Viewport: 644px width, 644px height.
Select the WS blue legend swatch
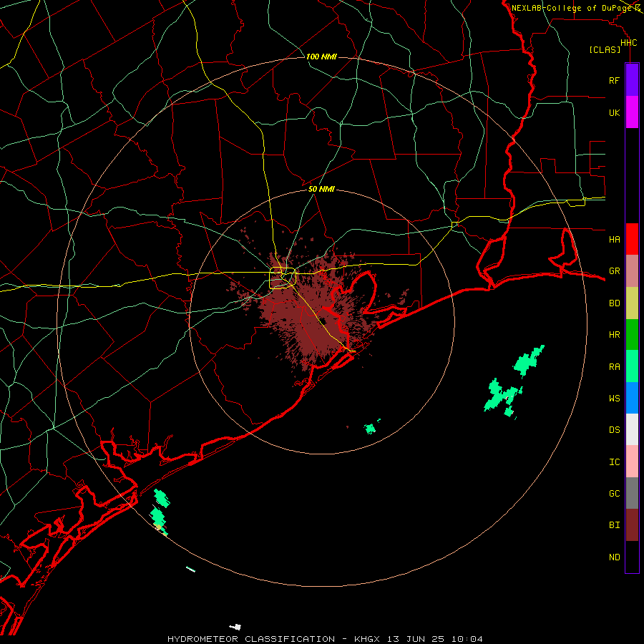(x=632, y=398)
